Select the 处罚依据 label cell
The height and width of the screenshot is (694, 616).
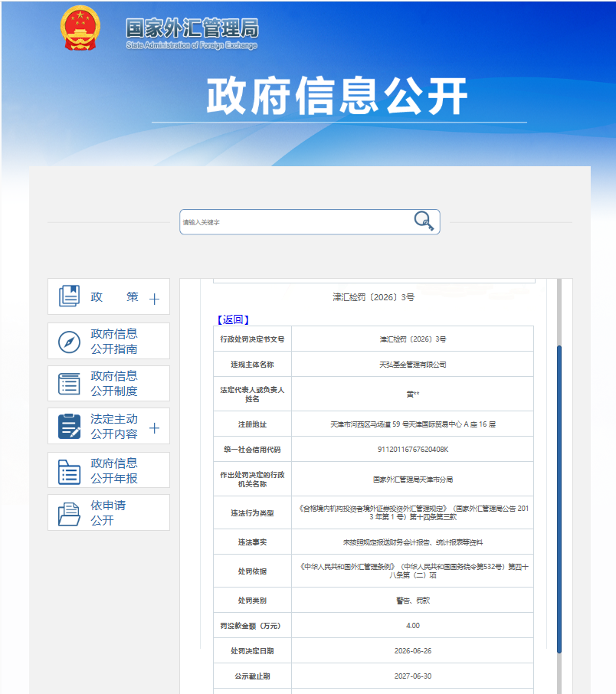click(252, 571)
